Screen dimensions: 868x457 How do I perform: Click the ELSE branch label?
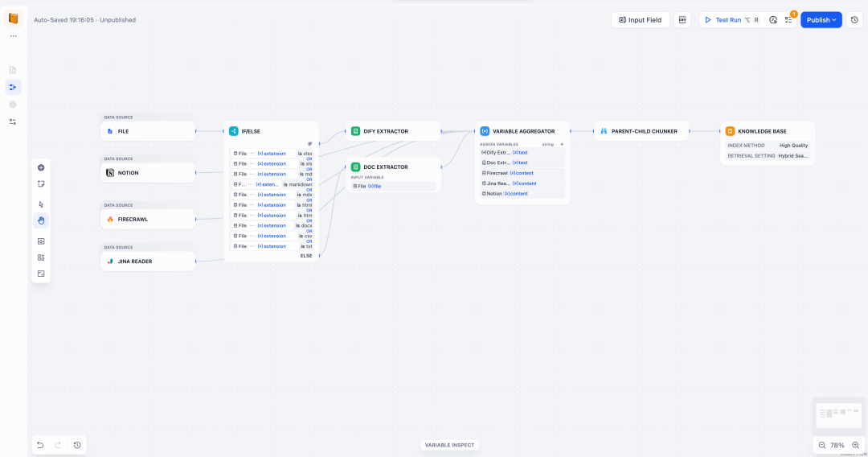point(306,255)
